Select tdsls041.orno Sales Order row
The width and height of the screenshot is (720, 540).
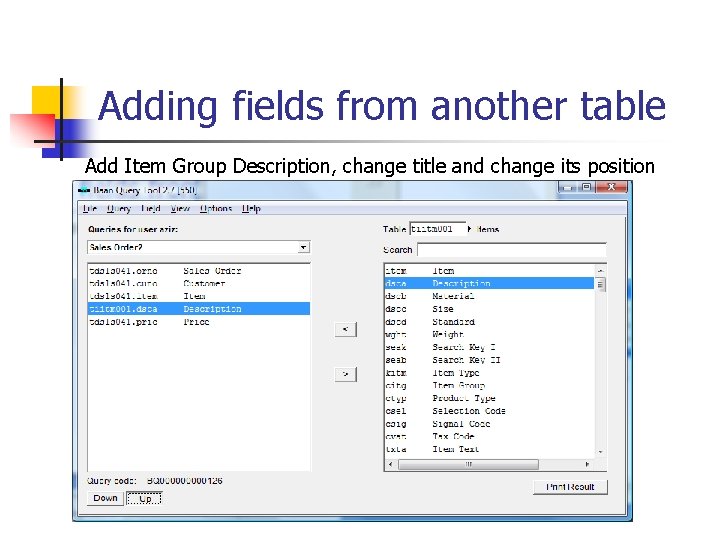(x=199, y=271)
